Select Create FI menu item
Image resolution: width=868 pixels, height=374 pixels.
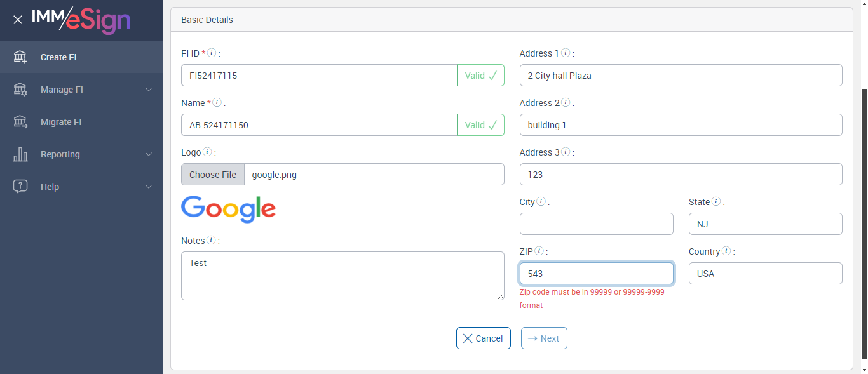coord(58,57)
